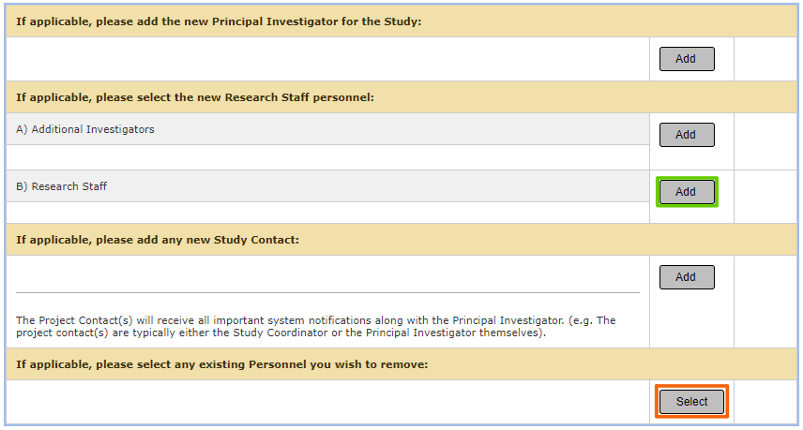Click the 'A) Additional Investigators' row label
Screen dimensions: 803x430
pyautogui.click(x=85, y=129)
